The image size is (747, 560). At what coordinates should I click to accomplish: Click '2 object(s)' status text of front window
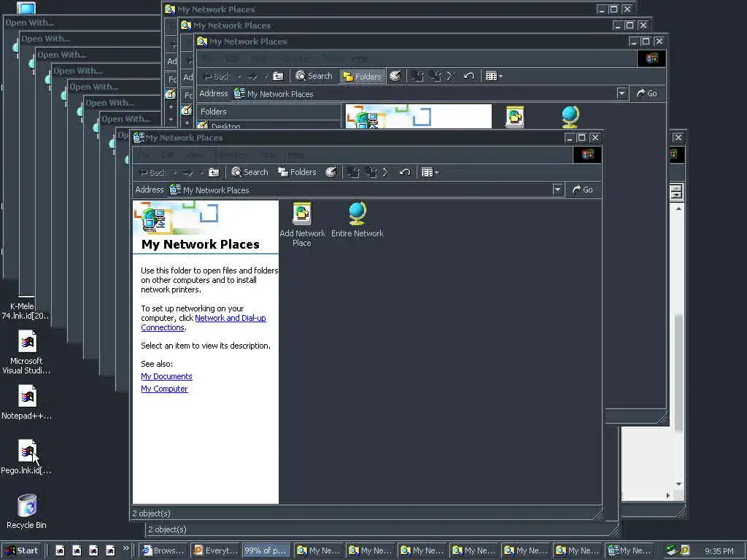pyautogui.click(x=152, y=513)
